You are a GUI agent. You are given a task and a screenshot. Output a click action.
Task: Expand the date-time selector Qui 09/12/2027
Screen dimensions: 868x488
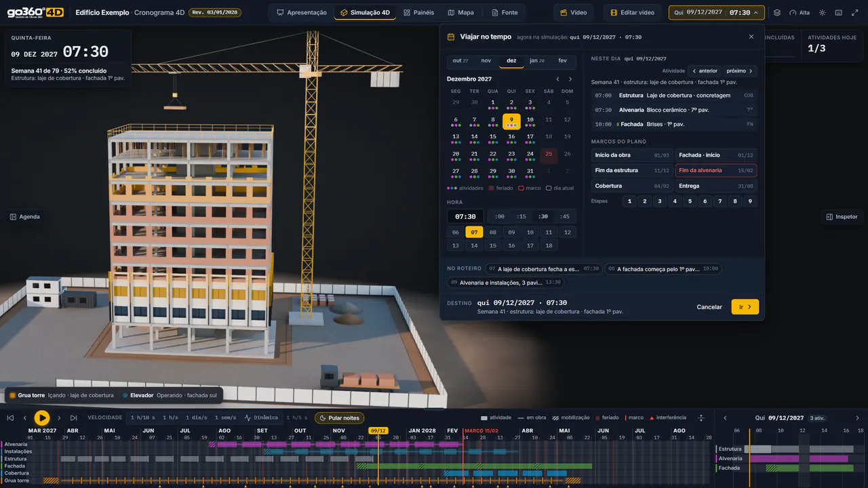pos(717,13)
